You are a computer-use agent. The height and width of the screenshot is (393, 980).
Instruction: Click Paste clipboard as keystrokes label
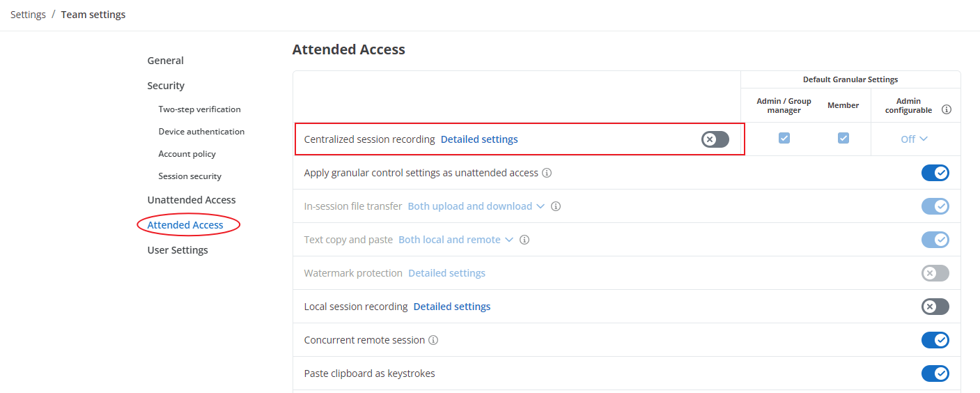click(x=370, y=373)
